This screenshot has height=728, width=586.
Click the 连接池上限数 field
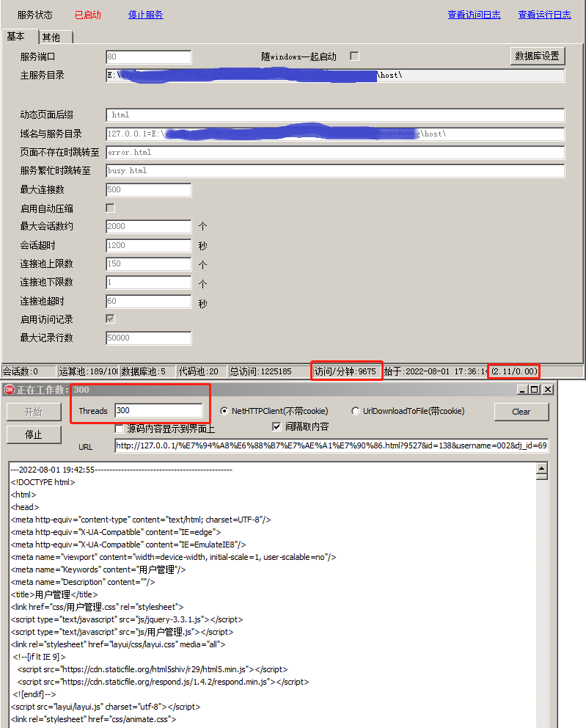coord(148,263)
